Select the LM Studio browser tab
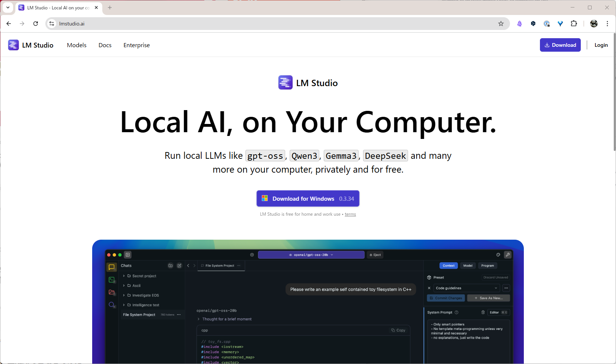 (58, 7)
